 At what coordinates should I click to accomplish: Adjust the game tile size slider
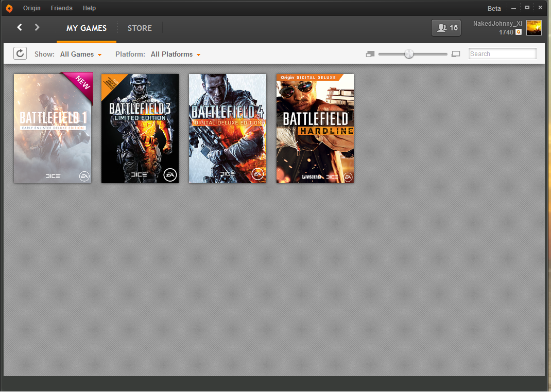(x=409, y=54)
